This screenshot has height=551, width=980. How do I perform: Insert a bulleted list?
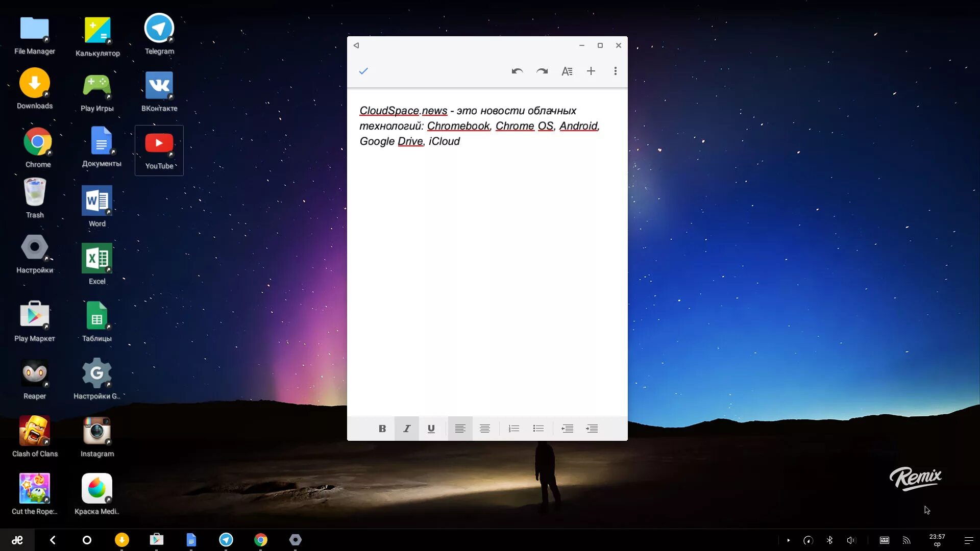[x=538, y=429]
